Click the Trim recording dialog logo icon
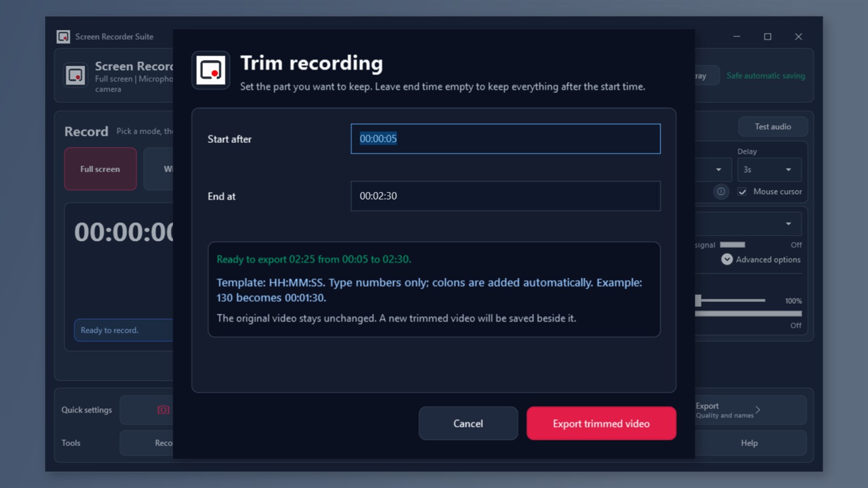 (210, 70)
